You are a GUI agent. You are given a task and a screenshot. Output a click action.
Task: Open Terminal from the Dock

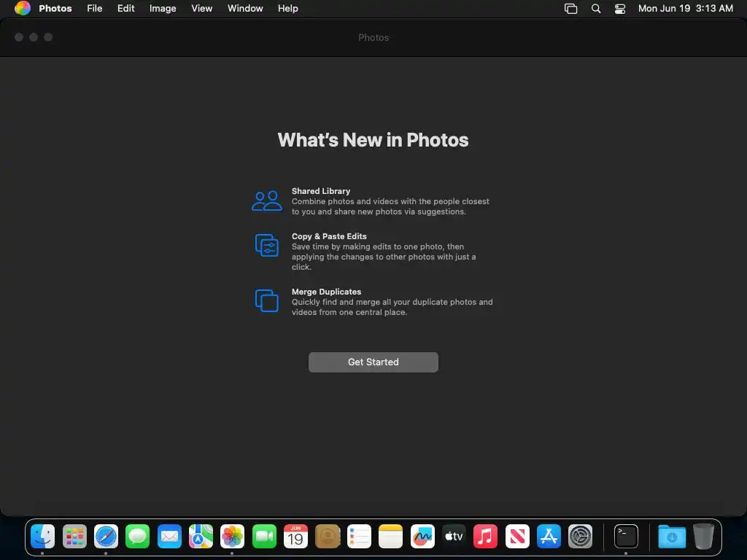(x=626, y=536)
